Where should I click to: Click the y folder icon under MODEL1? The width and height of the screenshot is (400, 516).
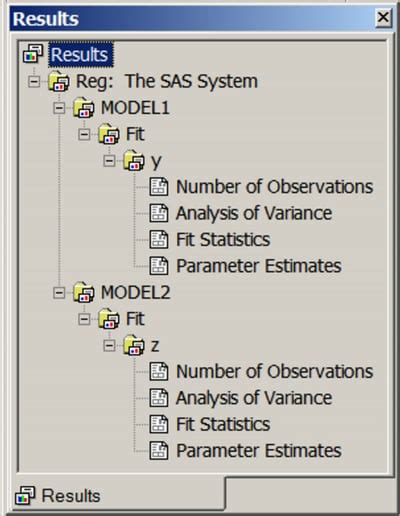click(134, 161)
